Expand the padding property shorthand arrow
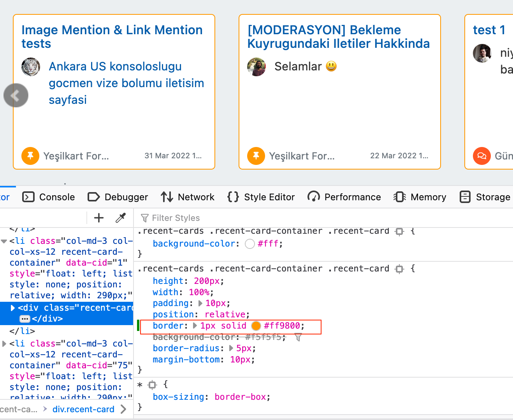513x420 pixels. [200, 303]
